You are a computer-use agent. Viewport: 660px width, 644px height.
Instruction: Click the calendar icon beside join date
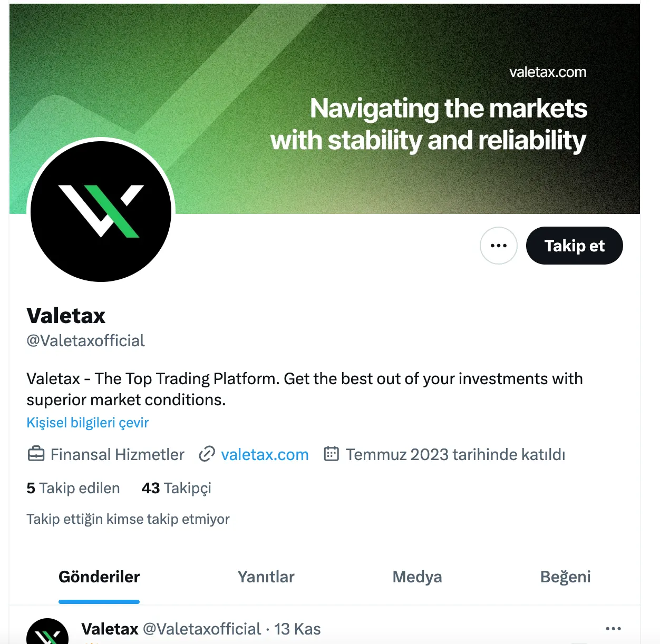331,454
